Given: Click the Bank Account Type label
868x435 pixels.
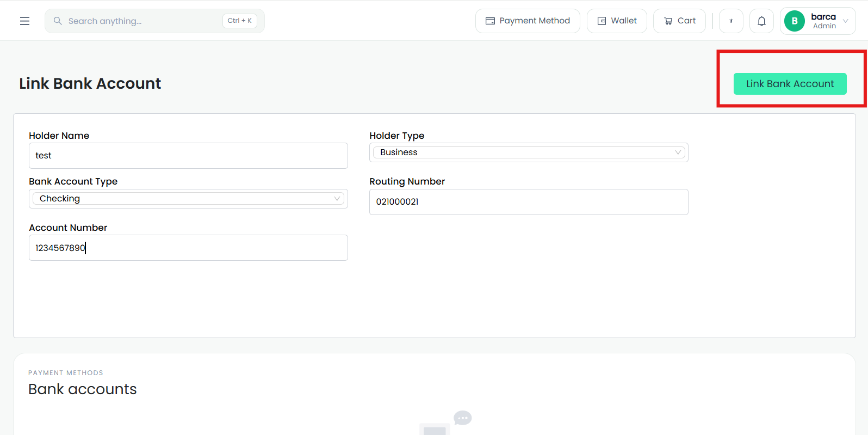Looking at the screenshot, I should (x=73, y=181).
